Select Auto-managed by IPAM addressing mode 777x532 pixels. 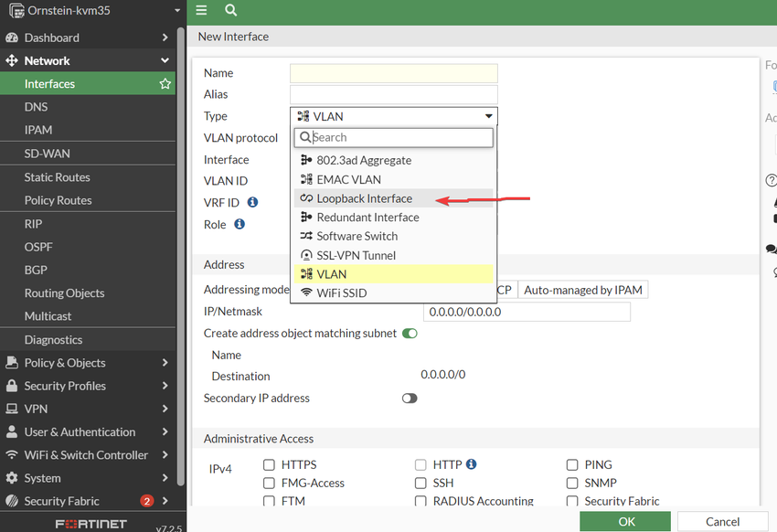582,290
